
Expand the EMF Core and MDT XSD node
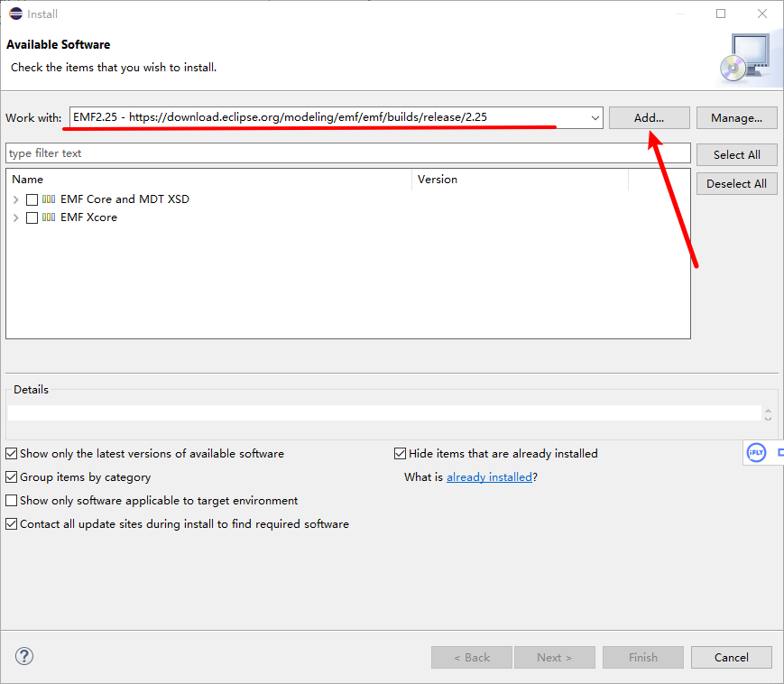pyautogui.click(x=15, y=199)
